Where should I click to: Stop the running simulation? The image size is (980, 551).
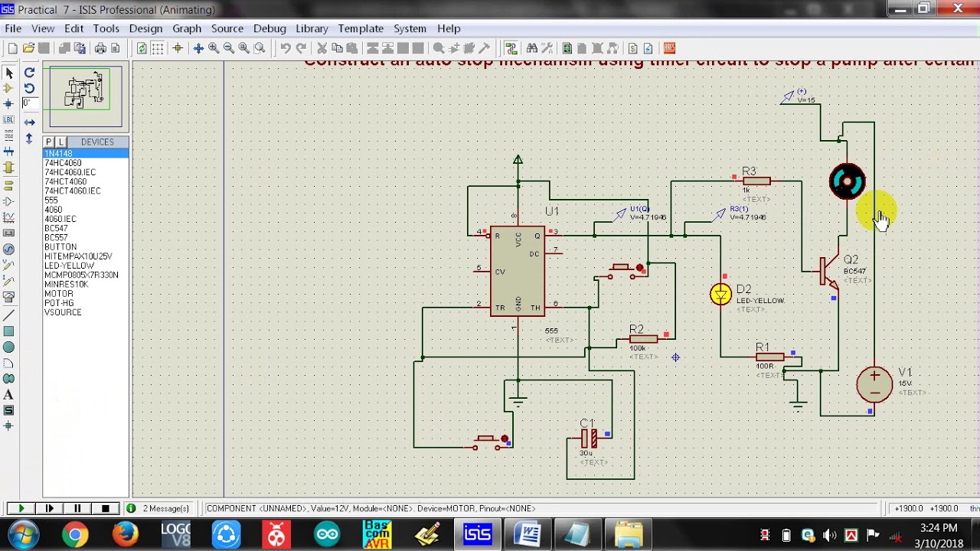pos(106,508)
